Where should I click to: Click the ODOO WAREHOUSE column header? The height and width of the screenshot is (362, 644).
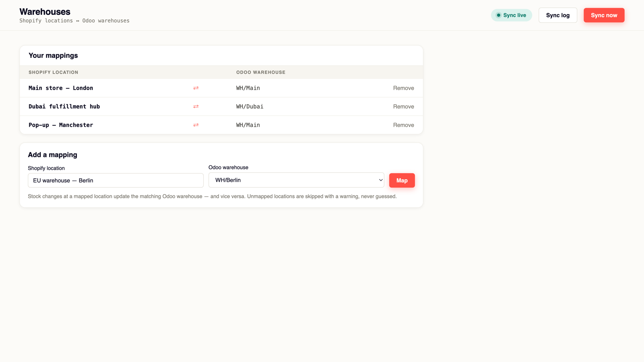[x=261, y=72]
